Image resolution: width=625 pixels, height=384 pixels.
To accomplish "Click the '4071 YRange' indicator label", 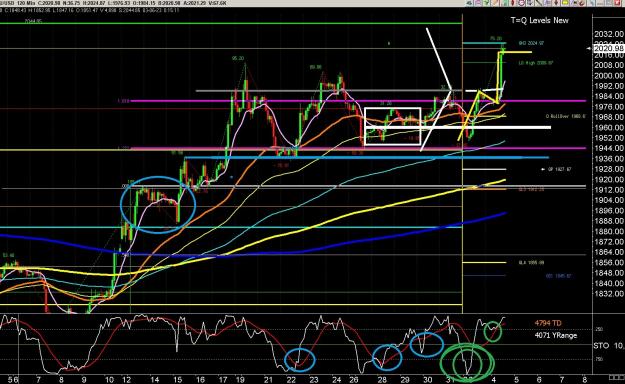I will tap(555, 335).
